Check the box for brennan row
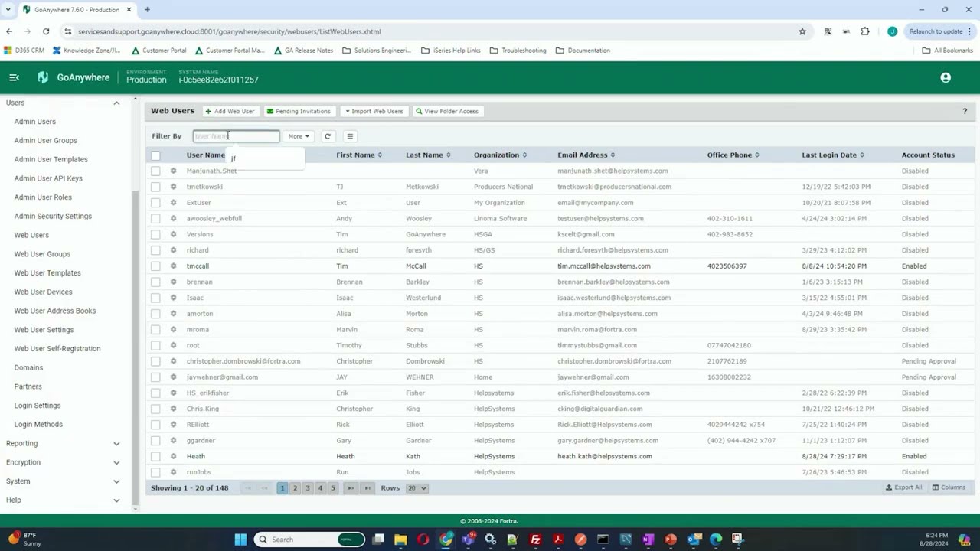 coord(155,282)
